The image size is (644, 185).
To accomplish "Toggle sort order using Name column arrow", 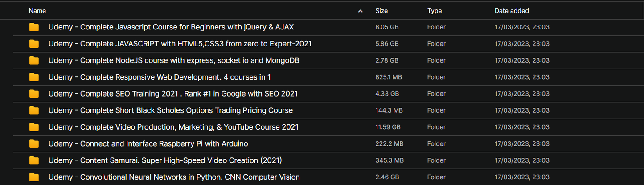I will [360, 11].
